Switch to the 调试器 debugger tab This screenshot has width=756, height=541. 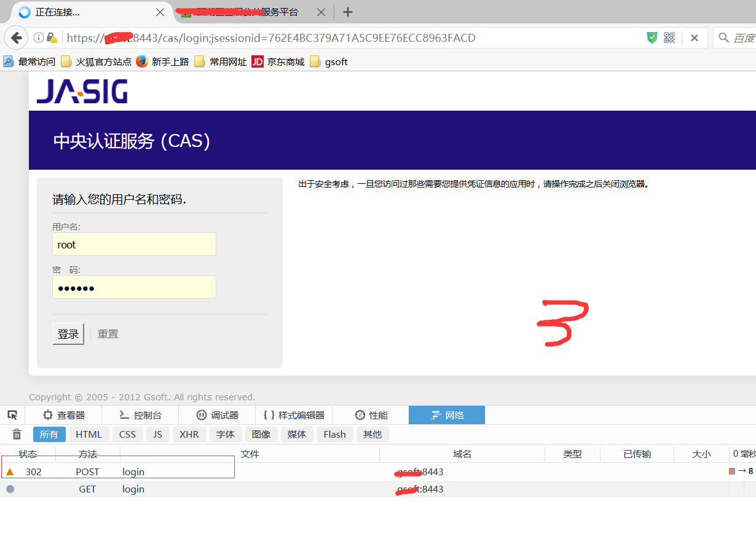point(217,415)
